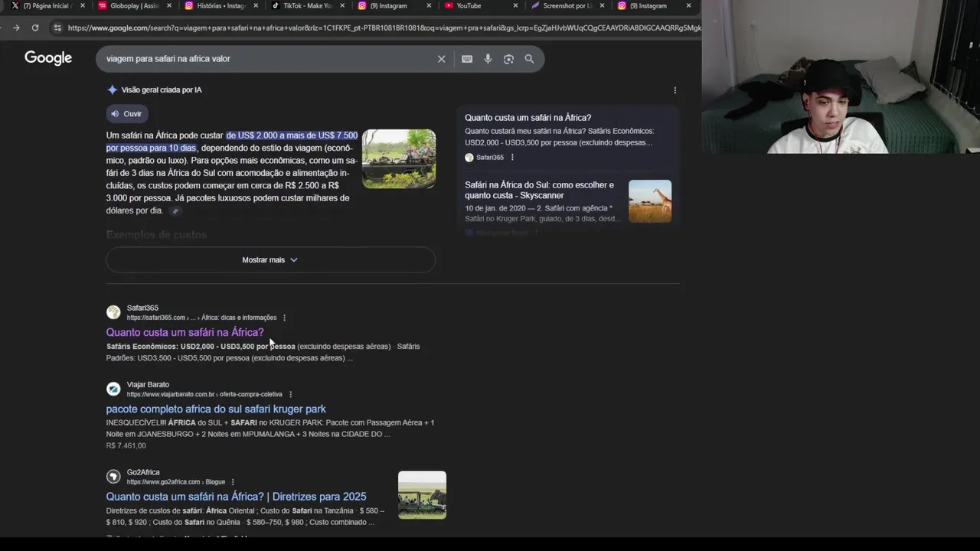Click the Safari365 source name on side card
The height and width of the screenshot is (551, 980).
coord(490,158)
